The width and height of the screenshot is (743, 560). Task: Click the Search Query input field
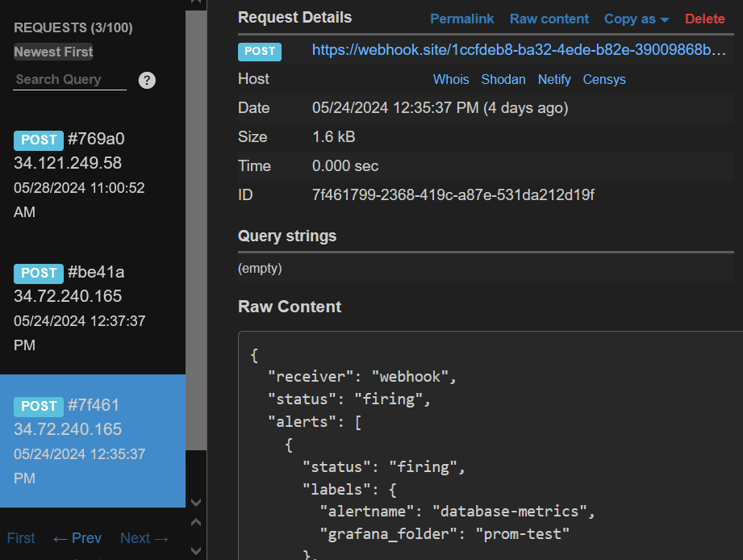pos(69,80)
